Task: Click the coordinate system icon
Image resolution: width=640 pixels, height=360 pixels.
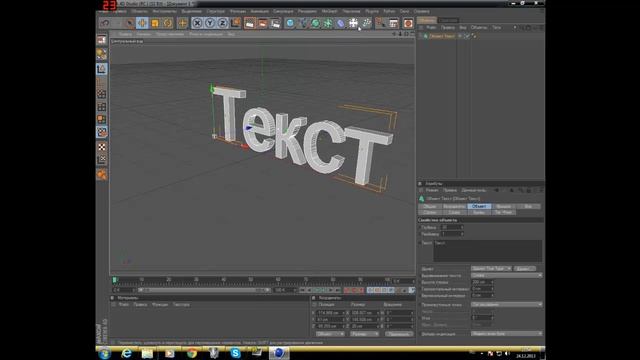Action: (235, 23)
